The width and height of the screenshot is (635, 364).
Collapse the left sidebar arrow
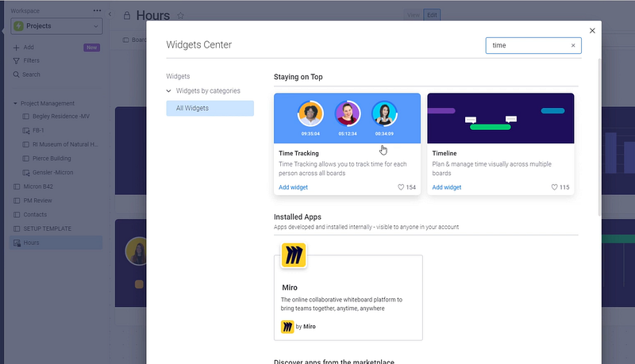[x=110, y=14]
